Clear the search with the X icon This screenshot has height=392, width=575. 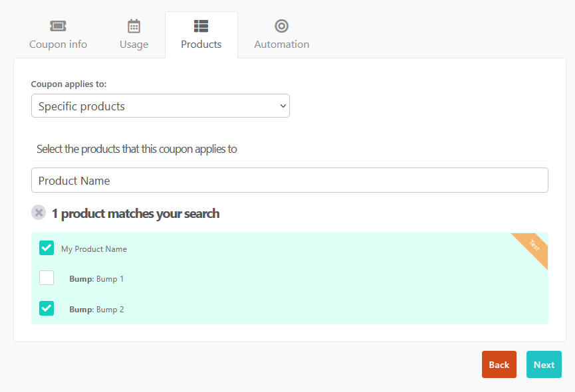tap(39, 213)
